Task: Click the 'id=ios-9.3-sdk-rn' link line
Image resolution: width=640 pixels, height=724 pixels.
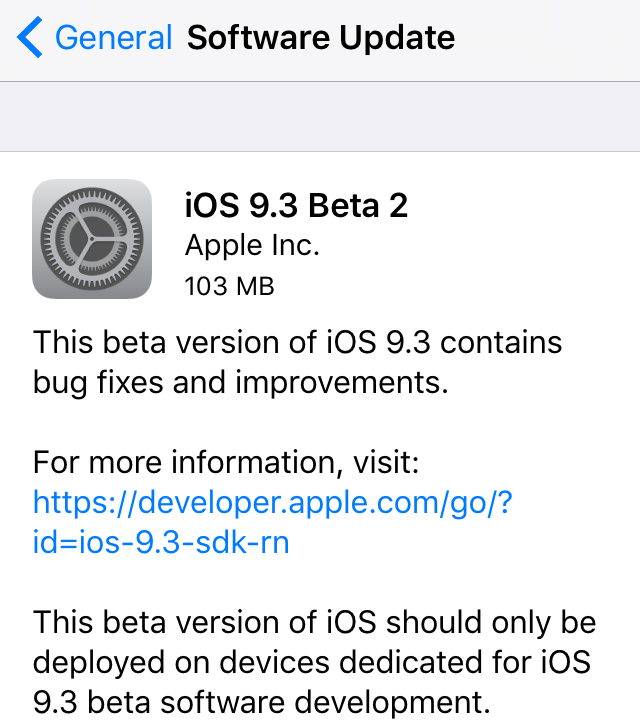Action: (162, 542)
